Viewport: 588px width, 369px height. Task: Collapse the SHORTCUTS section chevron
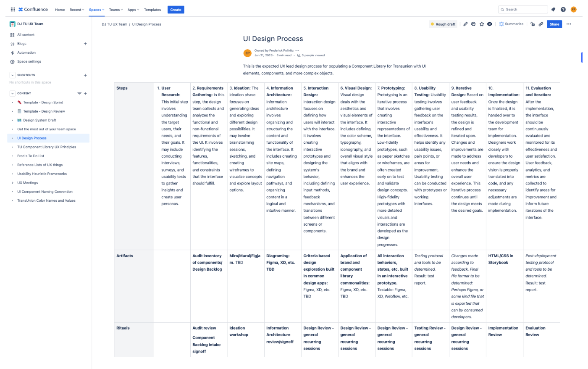13,75
